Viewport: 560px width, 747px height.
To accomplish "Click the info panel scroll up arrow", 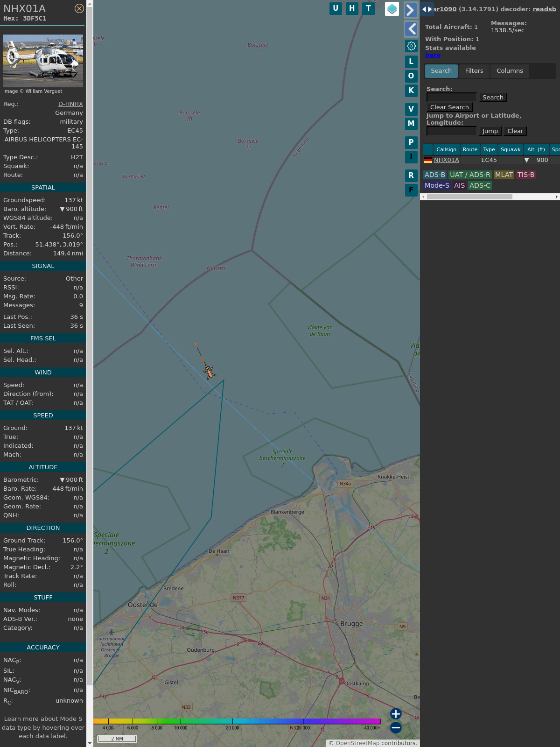I will [x=90, y=4].
